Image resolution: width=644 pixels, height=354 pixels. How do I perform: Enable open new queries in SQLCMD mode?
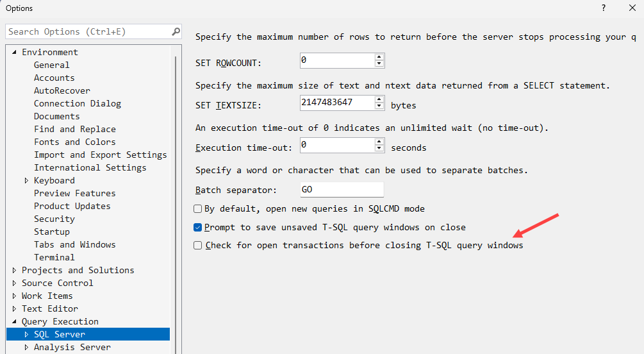tap(198, 209)
